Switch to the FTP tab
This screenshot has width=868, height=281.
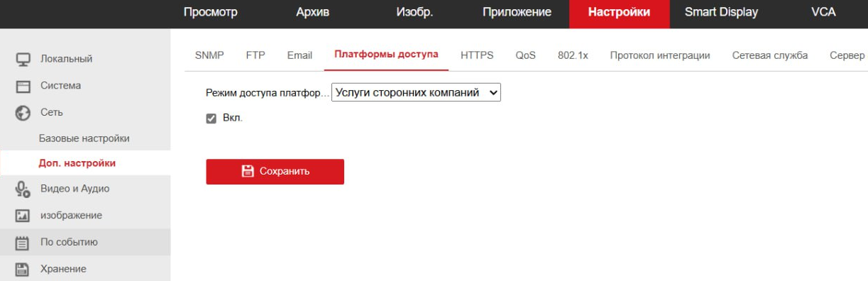tap(256, 56)
